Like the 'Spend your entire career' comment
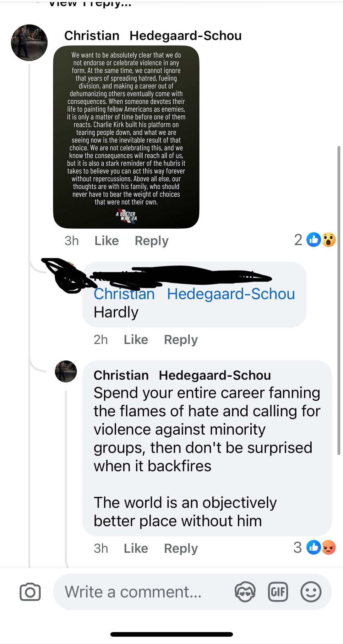The image size is (343, 644). 136,548
